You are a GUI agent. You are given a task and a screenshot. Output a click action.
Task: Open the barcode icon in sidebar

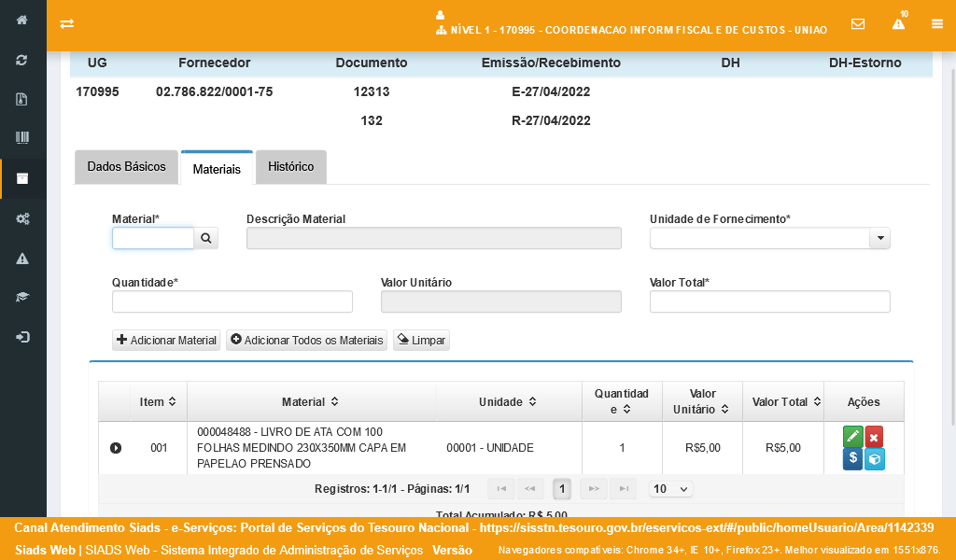[22, 138]
